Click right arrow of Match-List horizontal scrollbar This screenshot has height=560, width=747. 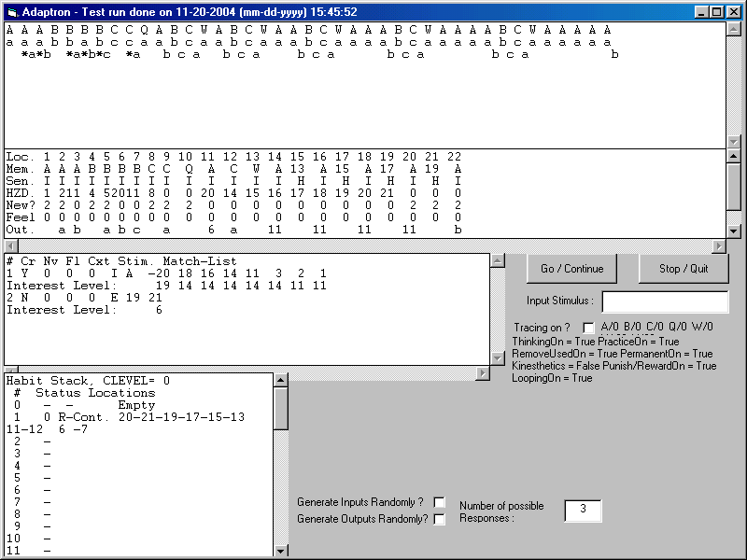click(x=483, y=373)
